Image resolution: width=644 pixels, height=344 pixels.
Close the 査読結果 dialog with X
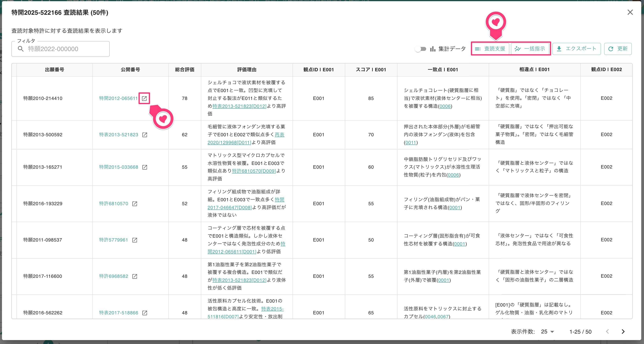tap(630, 12)
